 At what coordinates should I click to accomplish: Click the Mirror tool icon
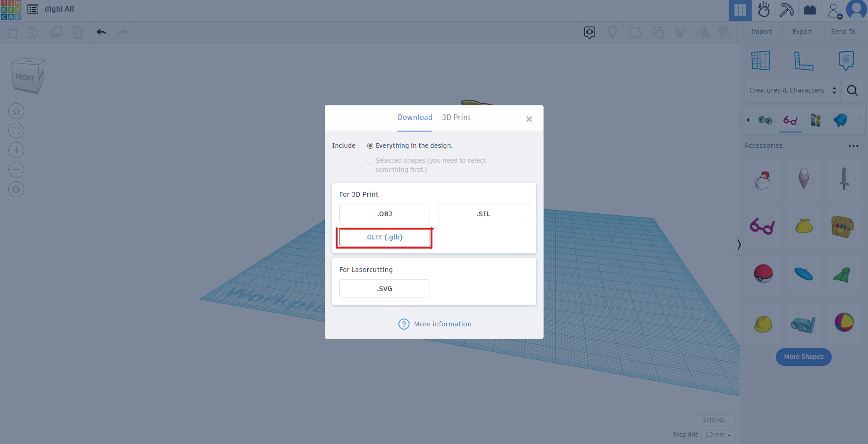coord(702,32)
